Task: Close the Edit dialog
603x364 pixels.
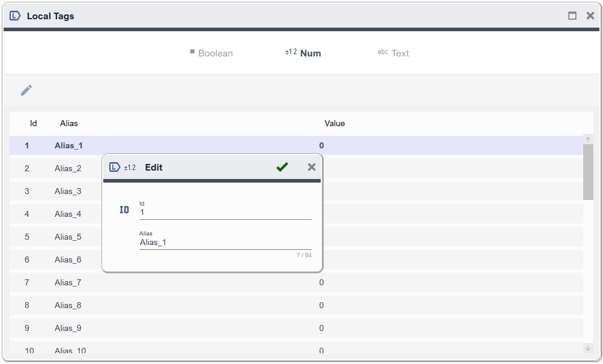Action: coord(311,167)
